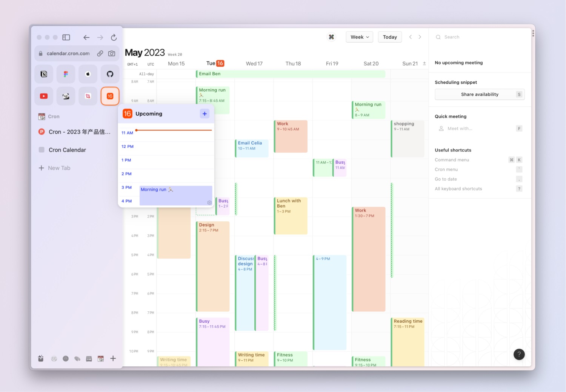Open the all-day Email Ben event
566x392 pixels.
[x=291, y=74]
